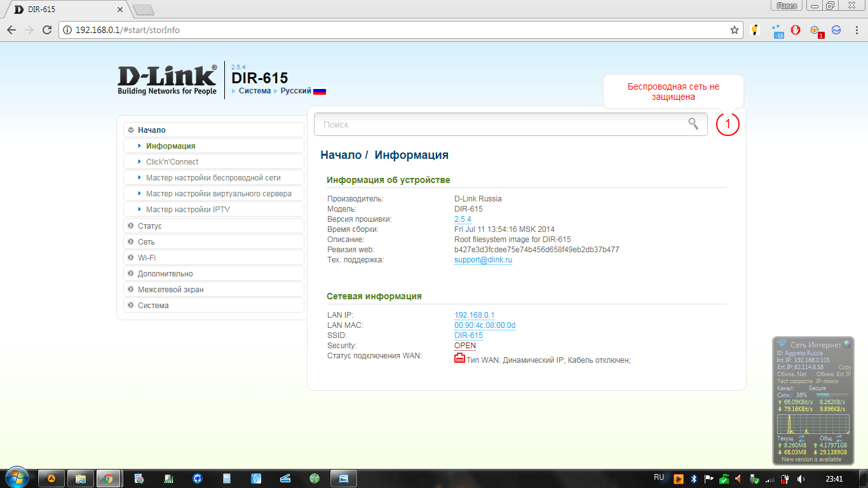Open Windows Explorer folder in taskbar
The image size is (868, 488).
click(x=81, y=478)
